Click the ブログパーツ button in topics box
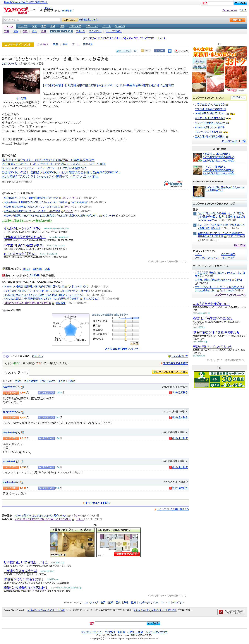This screenshot has width=249, height=644. pyautogui.click(x=238, y=97)
